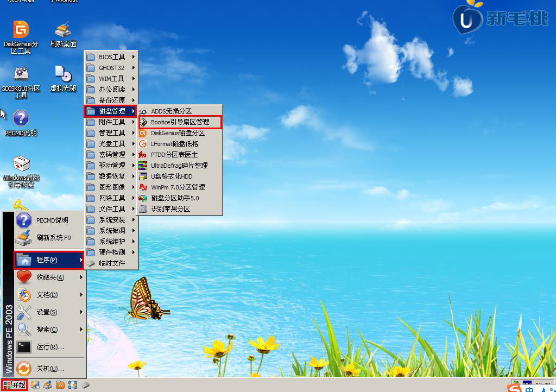Click the 刷新桌面 desktop icon
The width and height of the screenshot is (556, 392).
[63, 34]
